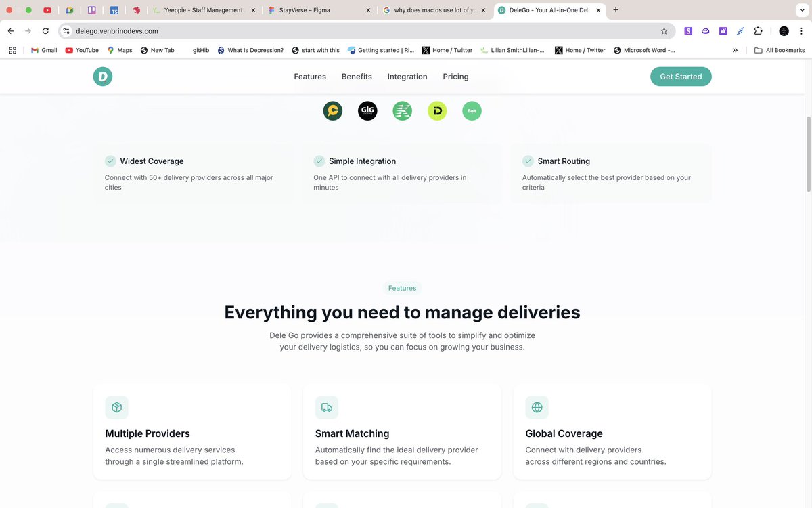The width and height of the screenshot is (812, 508).
Task: Click the Widest Coverage checkmark icon
Action: click(110, 161)
